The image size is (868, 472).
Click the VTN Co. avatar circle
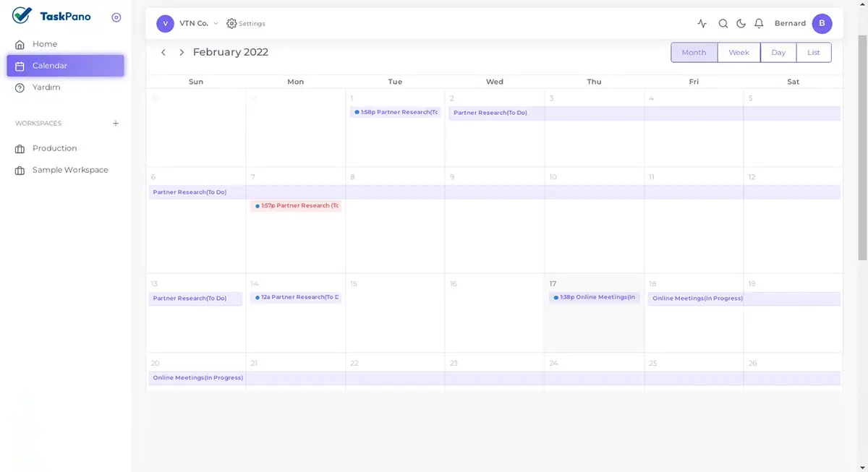165,24
